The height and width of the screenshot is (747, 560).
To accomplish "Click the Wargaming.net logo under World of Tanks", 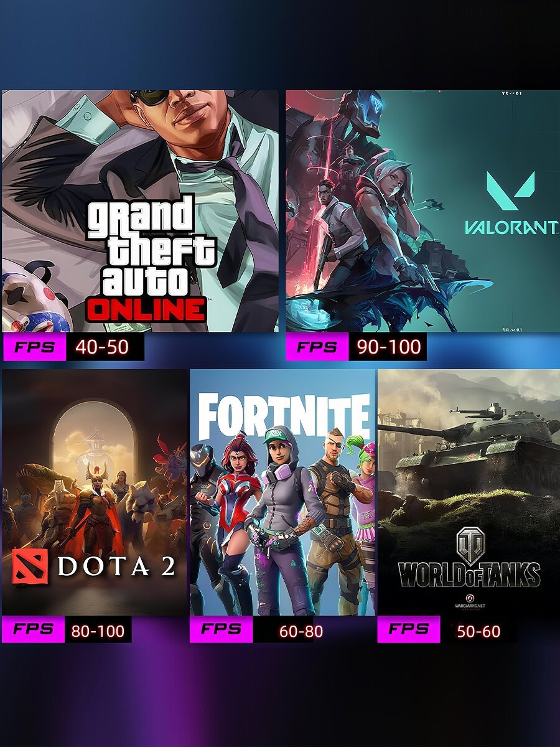I will click(470, 604).
